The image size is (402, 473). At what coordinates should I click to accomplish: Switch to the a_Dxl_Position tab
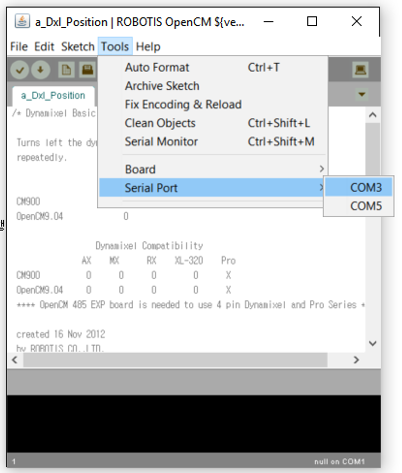53,96
